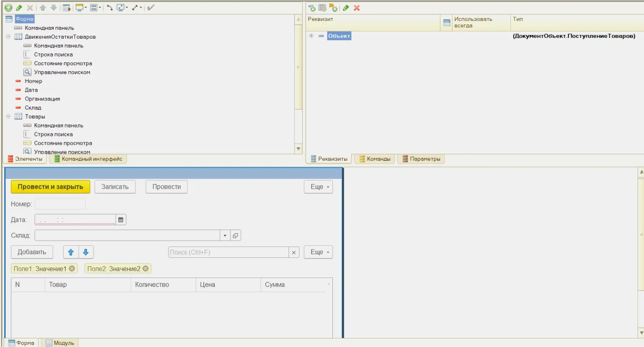Viewport: 644px width, 347px height.
Task: Collapse the ДвиженияОстаткиТоваров tree node
Action: pyautogui.click(x=8, y=37)
